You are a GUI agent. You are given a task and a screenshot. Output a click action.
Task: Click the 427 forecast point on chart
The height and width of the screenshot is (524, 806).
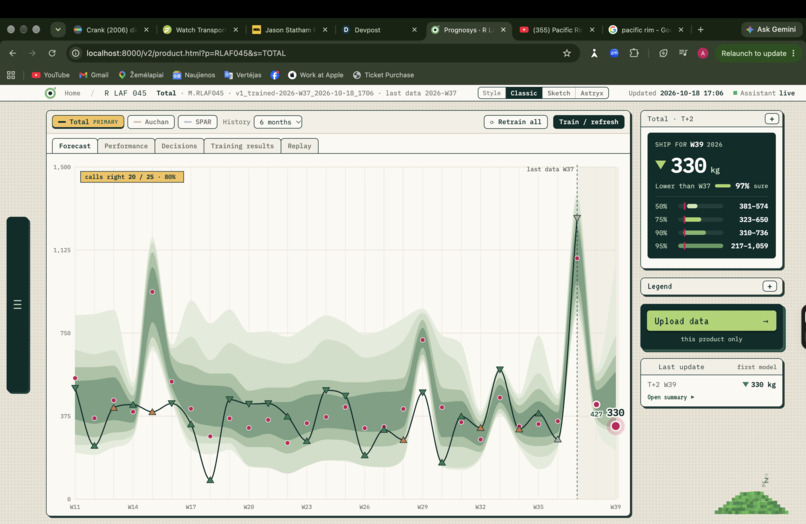pyautogui.click(x=596, y=405)
